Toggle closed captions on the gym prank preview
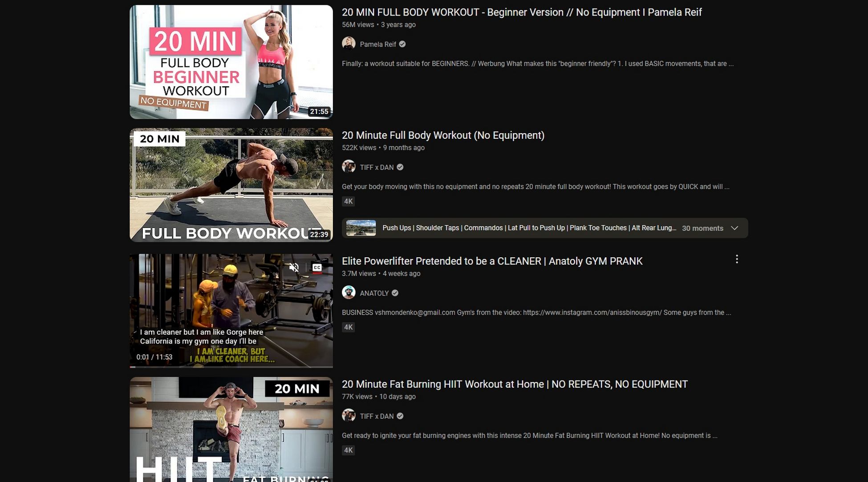This screenshot has height=482, width=868. (x=316, y=267)
